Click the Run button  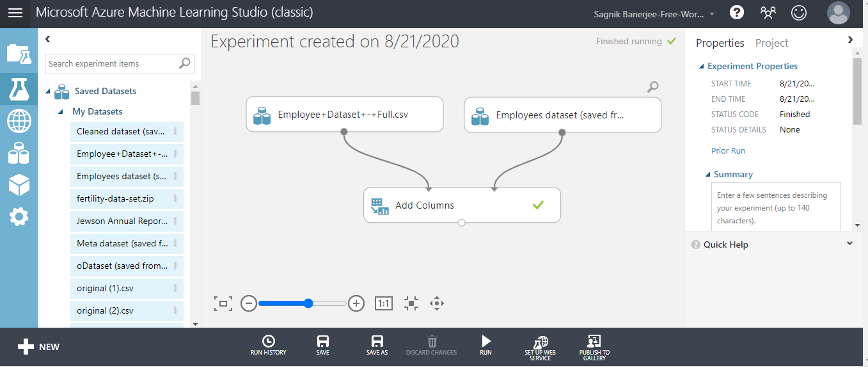(485, 345)
